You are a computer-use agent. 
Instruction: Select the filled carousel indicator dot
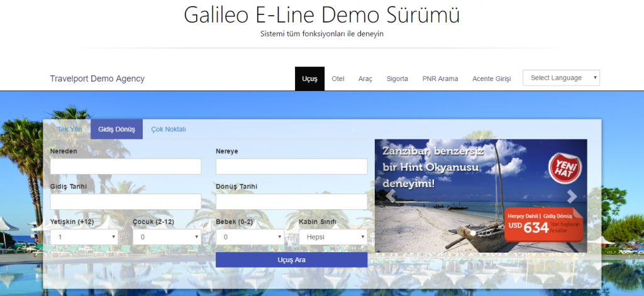(473, 233)
